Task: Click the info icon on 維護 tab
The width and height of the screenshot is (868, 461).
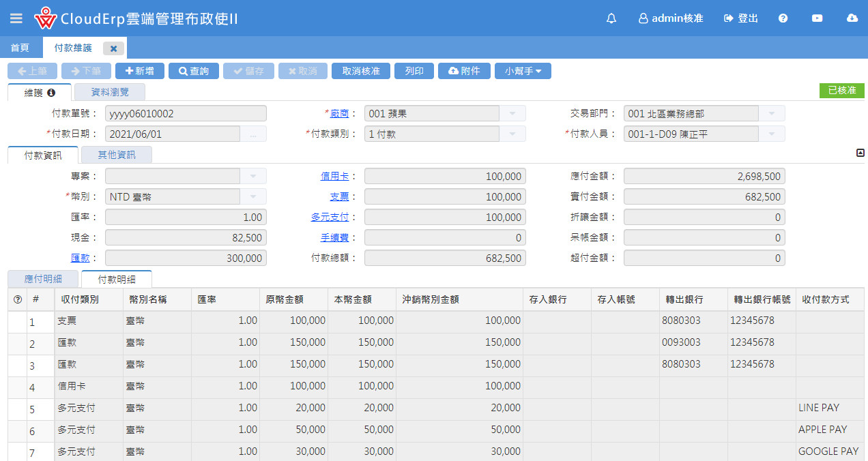Action: (50, 92)
